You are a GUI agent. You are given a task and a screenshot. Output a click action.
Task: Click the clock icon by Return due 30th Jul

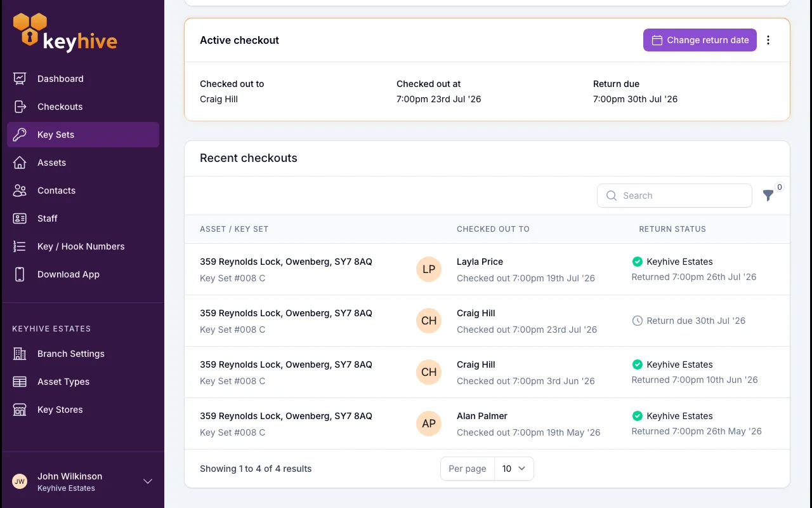point(638,321)
